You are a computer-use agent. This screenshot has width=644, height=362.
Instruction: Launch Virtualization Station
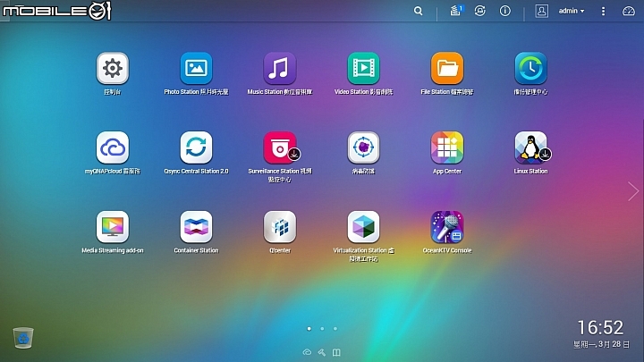[x=363, y=227]
